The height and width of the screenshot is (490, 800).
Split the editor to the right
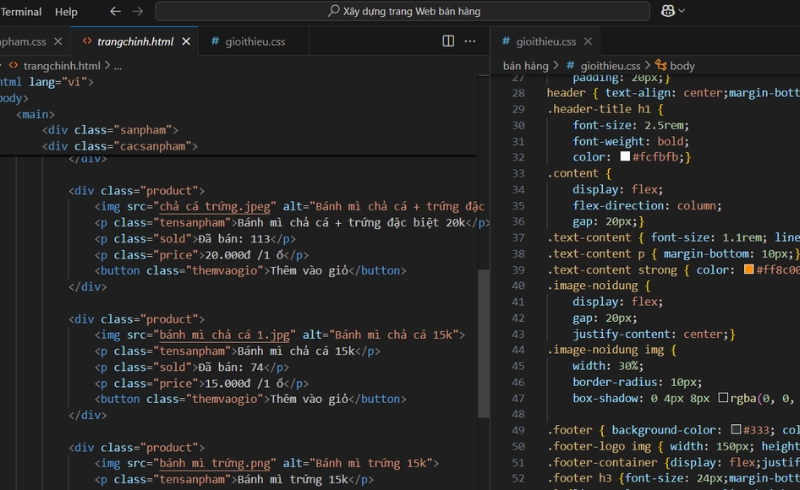pyautogui.click(x=448, y=41)
